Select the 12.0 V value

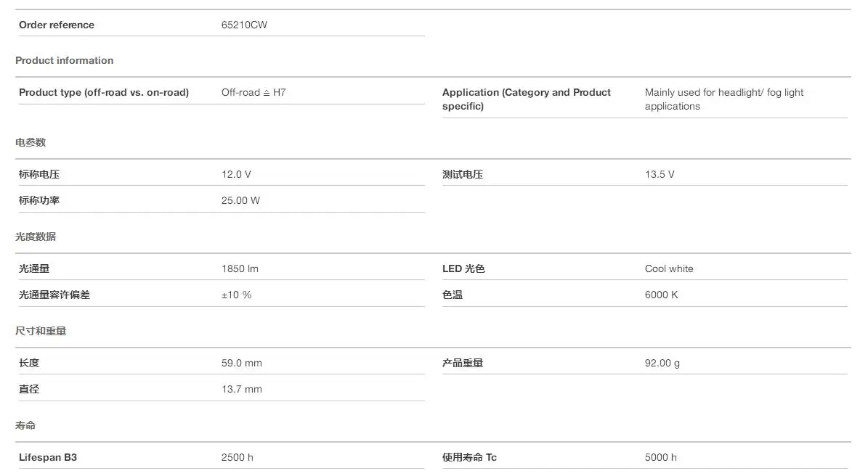[x=236, y=174]
